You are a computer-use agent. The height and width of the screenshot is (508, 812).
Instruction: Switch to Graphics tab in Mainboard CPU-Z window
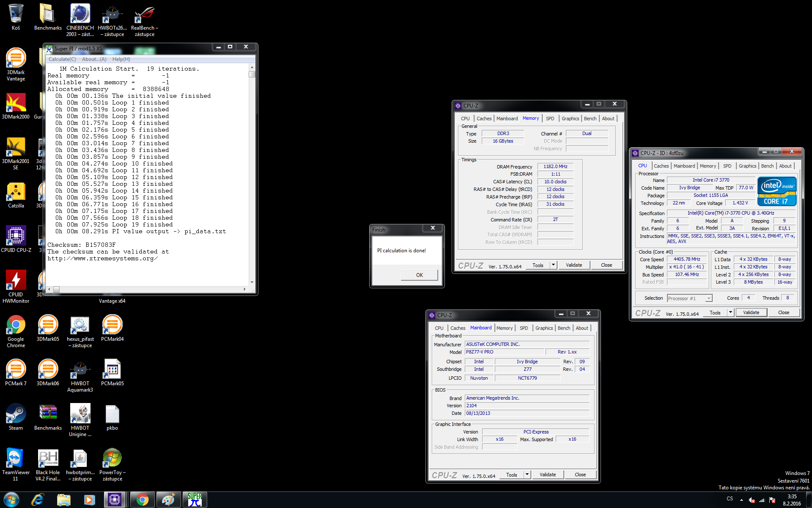[544, 328]
